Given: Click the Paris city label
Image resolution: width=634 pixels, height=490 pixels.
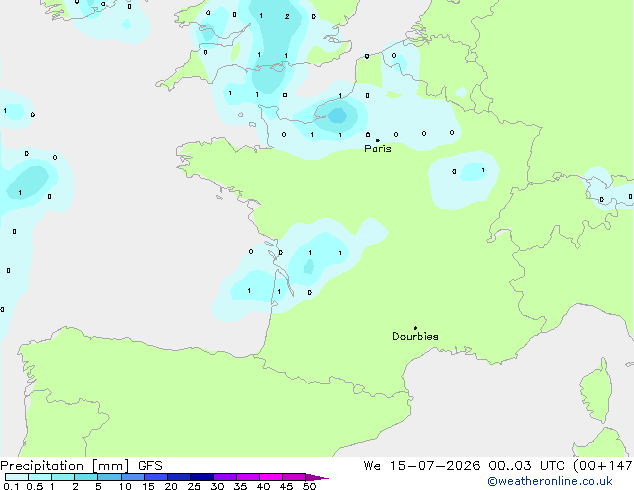Looking at the screenshot, I should pyautogui.click(x=378, y=149).
